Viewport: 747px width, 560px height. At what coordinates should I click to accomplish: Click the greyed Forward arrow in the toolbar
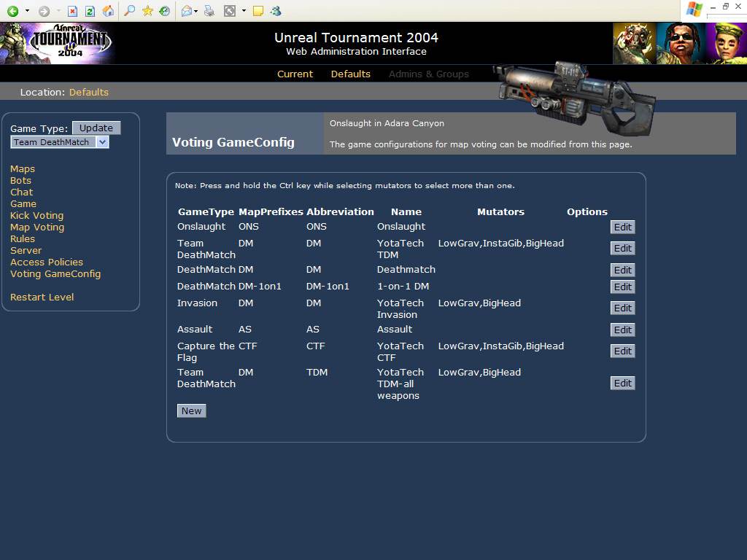(x=44, y=11)
